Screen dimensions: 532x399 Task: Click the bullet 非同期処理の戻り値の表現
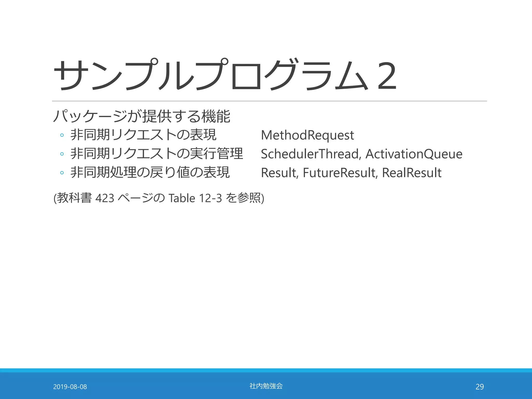(150, 172)
